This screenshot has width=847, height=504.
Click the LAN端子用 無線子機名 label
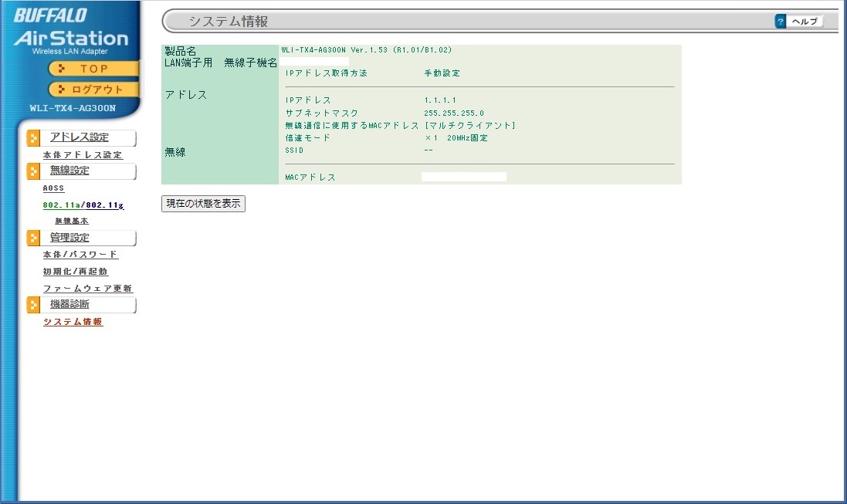pyautogui.click(x=220, y=63)
